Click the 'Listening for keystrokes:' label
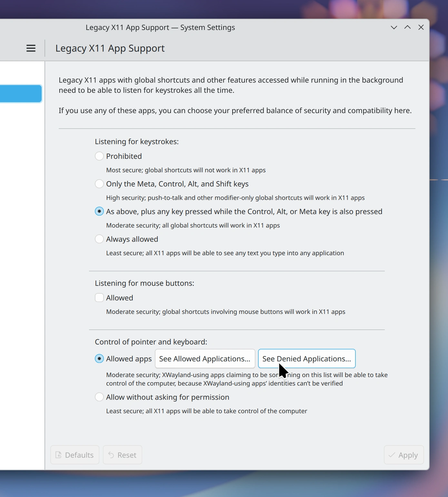 pyautogui.click(x=137, y=142)
